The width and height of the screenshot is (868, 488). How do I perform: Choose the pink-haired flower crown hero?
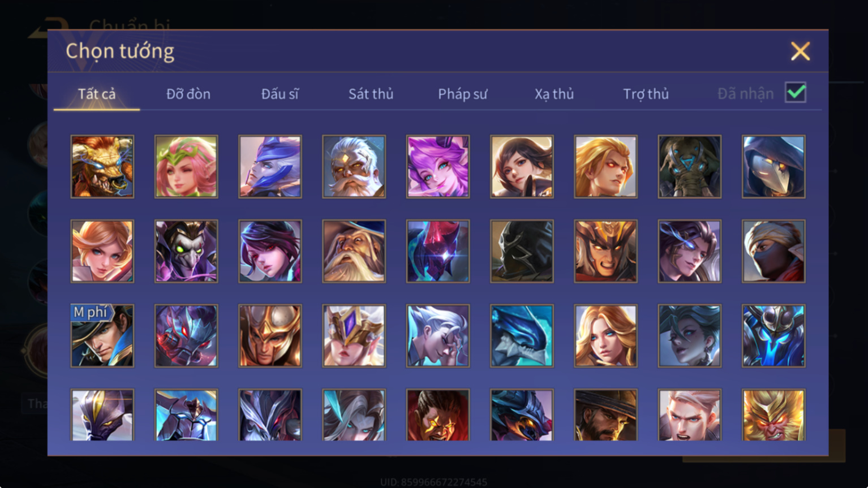pyautogui.click(x=186, y=167)
